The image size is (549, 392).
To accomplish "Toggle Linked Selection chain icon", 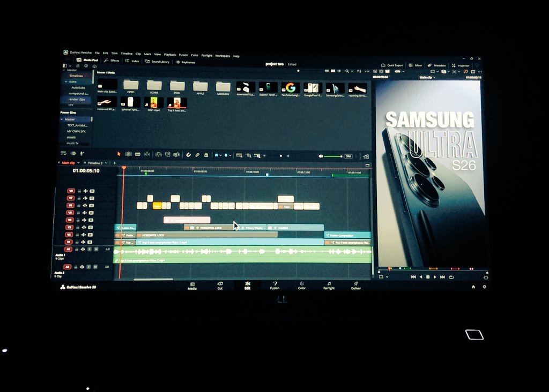I will [197, 155].
